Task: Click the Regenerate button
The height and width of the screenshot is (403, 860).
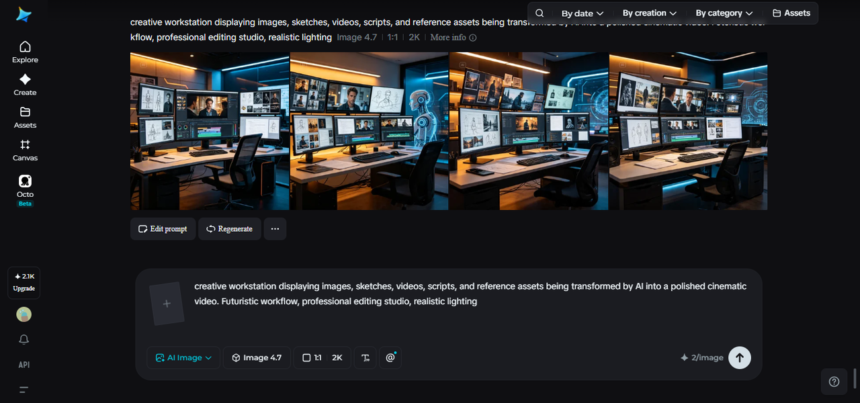Action: (229, 229)
